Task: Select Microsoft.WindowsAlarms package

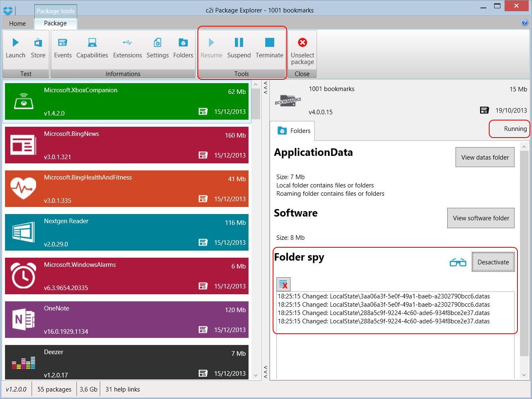Action: [127, 276]
